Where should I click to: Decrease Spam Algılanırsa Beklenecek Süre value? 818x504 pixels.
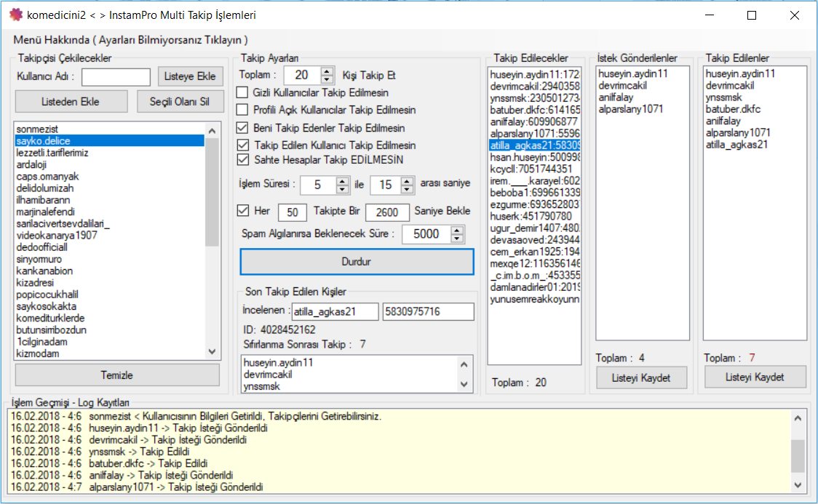click(x=457, y=239)
